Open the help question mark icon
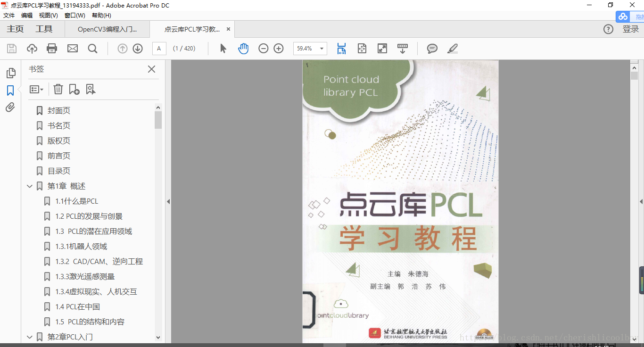 coord(609,29)
